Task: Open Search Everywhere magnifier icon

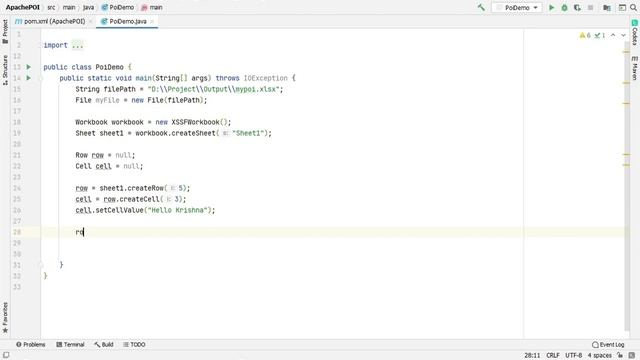Action: [x=633, y=7]
